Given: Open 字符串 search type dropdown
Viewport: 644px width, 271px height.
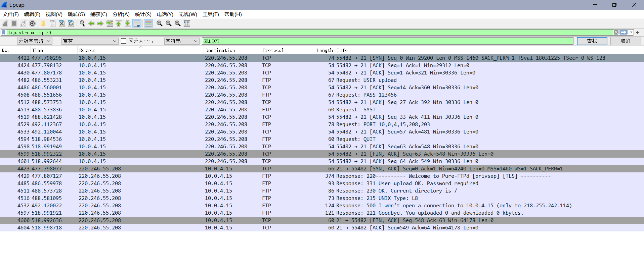Looking at the screenshot, I should pyautogui.click(x=182, y=41).
